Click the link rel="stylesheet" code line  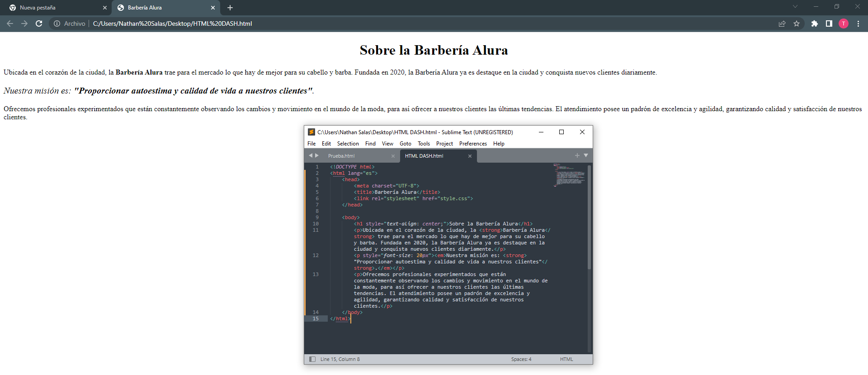[x=414, y=198]
